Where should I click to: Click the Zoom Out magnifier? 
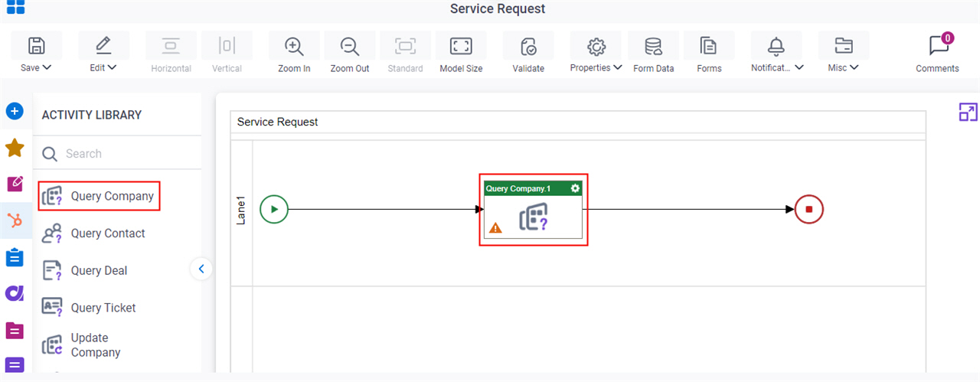click(350, 46)
